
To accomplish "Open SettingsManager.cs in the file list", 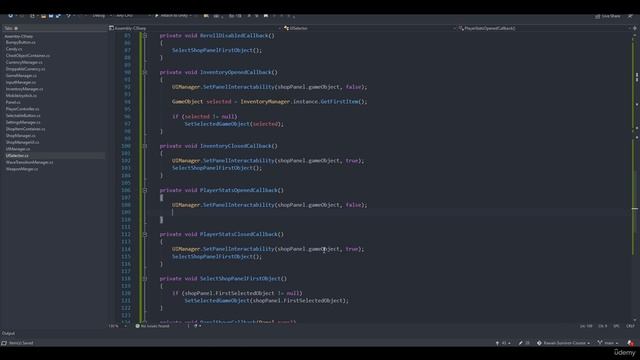I will click(x=23, y=122).
